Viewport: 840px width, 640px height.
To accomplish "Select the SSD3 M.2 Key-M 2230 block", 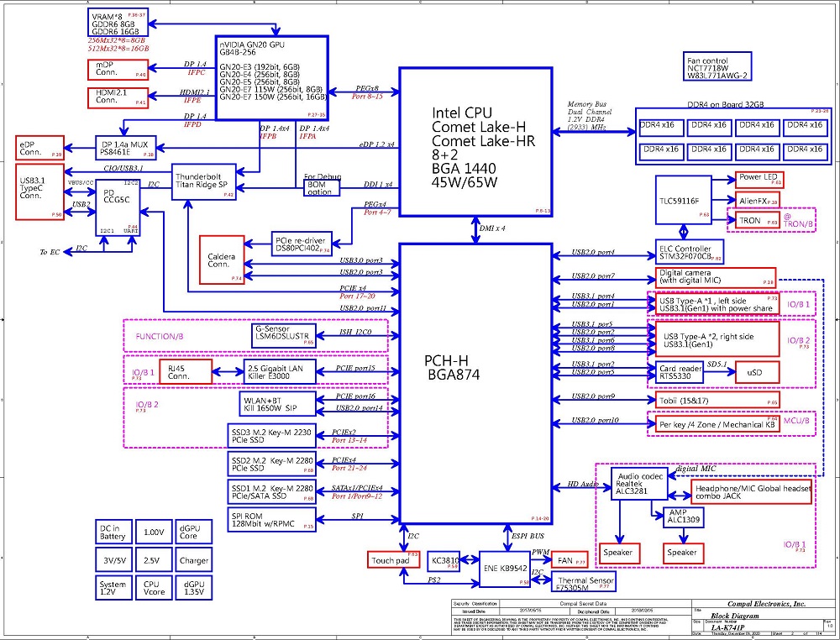I will pos(272,436).
